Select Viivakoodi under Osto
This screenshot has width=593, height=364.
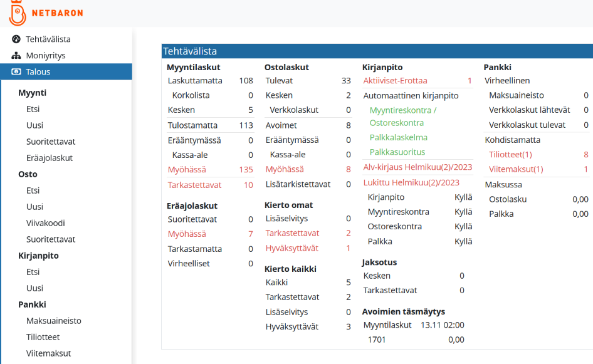[x=45, y=223]
